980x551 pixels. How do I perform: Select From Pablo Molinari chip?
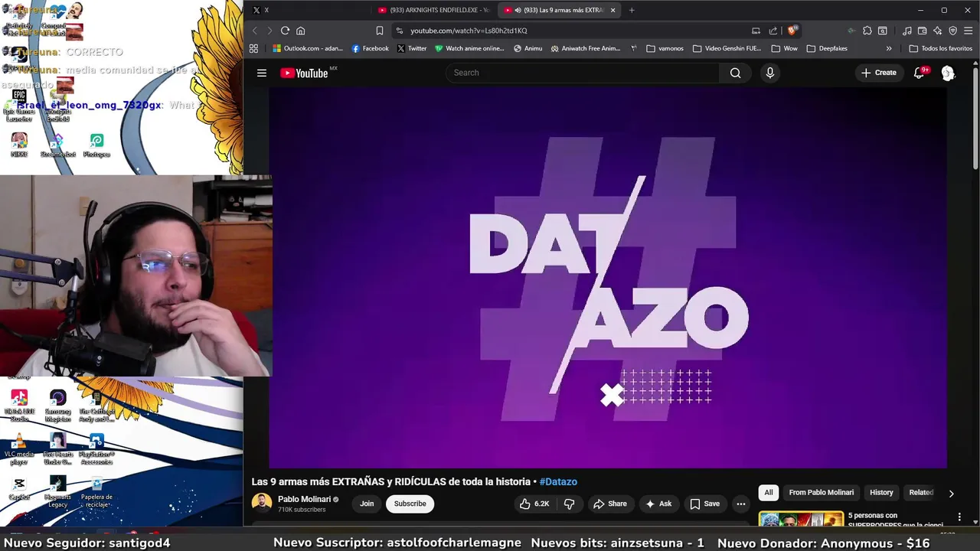pyautogui.click(x=821, y=492)
